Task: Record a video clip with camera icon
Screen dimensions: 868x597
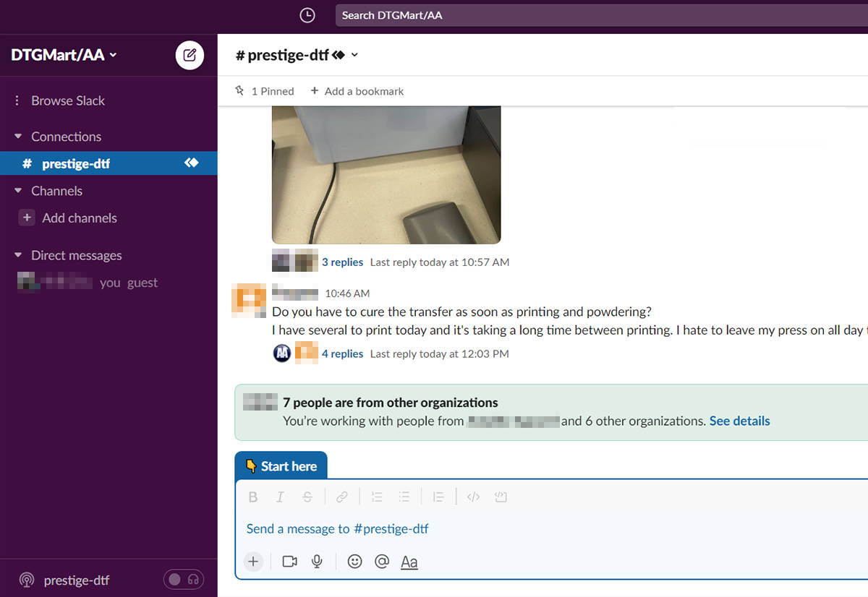Action: pos(290,562)
